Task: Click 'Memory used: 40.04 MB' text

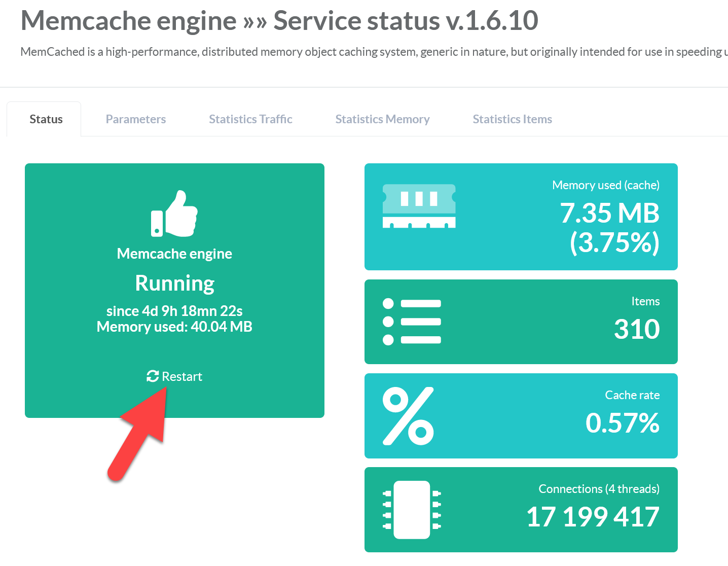Action: click(x=174, y=327)
